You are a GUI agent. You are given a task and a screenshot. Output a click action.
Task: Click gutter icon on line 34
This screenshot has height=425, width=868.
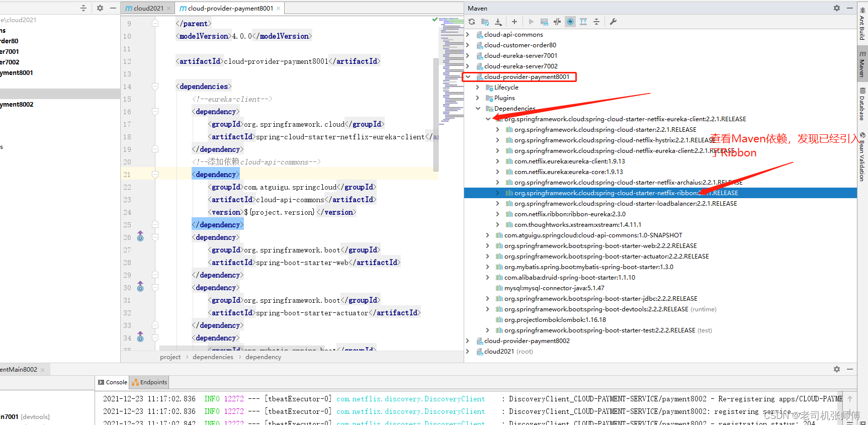point(140,337)
